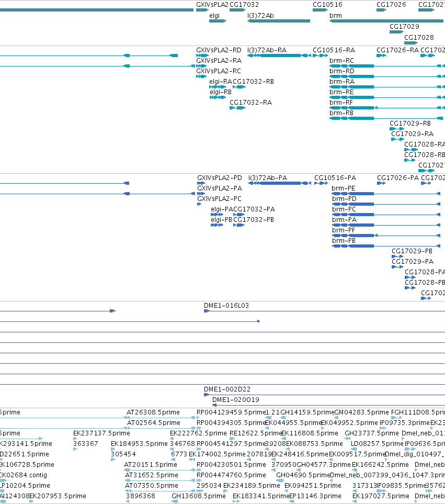The width and height of the screenshot is (445, 504).
Task: Open the CG17026-RA transcript label
Action: click(x=397, y=50)
